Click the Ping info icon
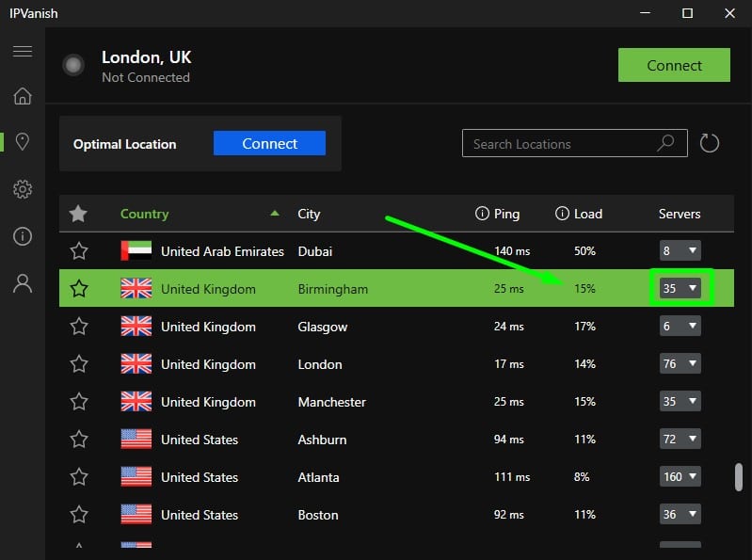The width and height of the screenshot is (752, 560). point(482,214)
